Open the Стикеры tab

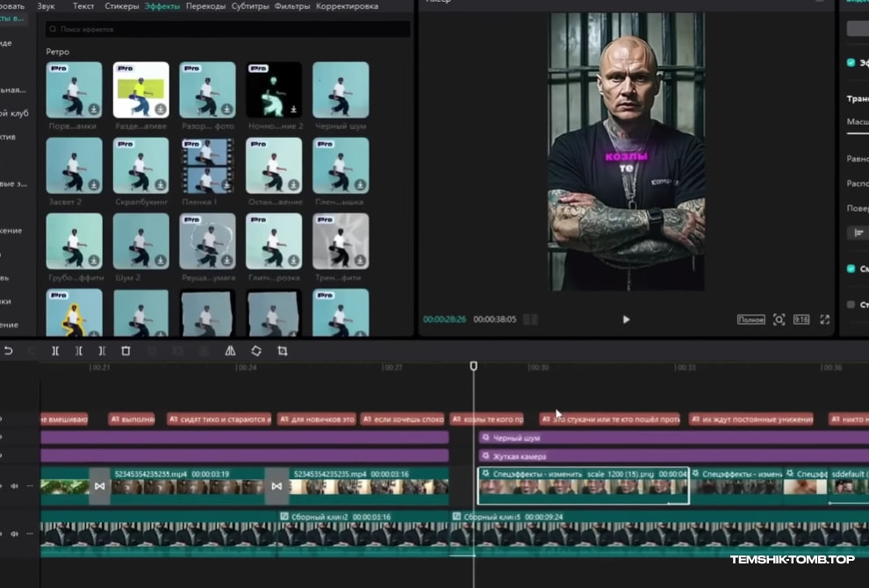[121, 6]
